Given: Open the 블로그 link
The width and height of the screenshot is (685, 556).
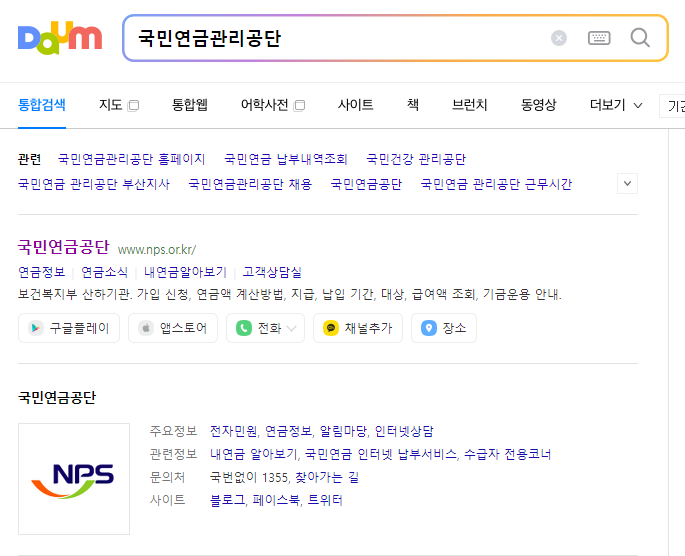Looking at the screenshot, I should (x=228, y=500).
